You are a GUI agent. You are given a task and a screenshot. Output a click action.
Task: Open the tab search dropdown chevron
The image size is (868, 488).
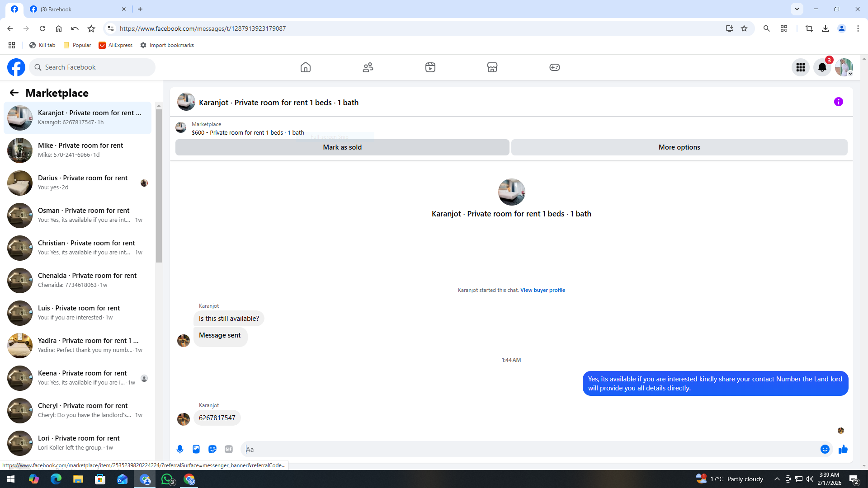pyautogui.click(x=797, y=9)
